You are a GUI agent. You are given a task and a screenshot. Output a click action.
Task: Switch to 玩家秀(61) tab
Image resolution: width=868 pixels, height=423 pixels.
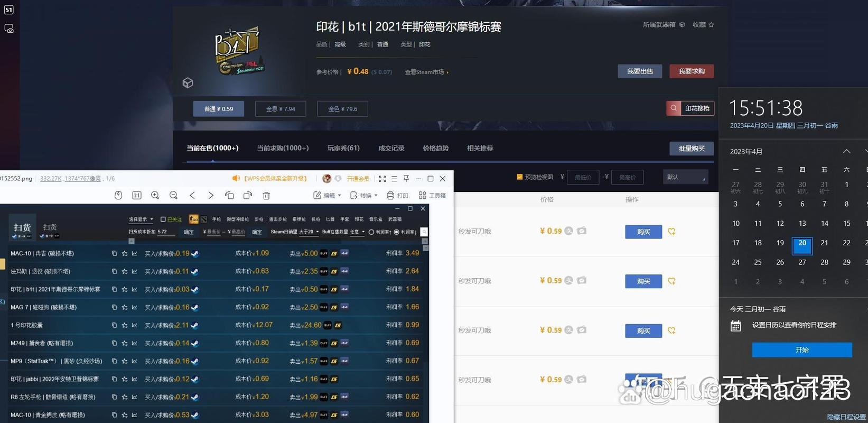[343, 148]
